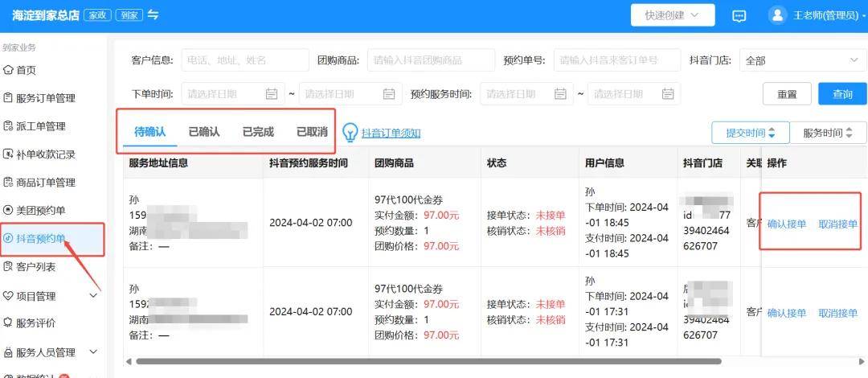This screenshot has height=378, width=868.
Task: Open 服务订单管理 in the sidebar
Action: point(45,98)
